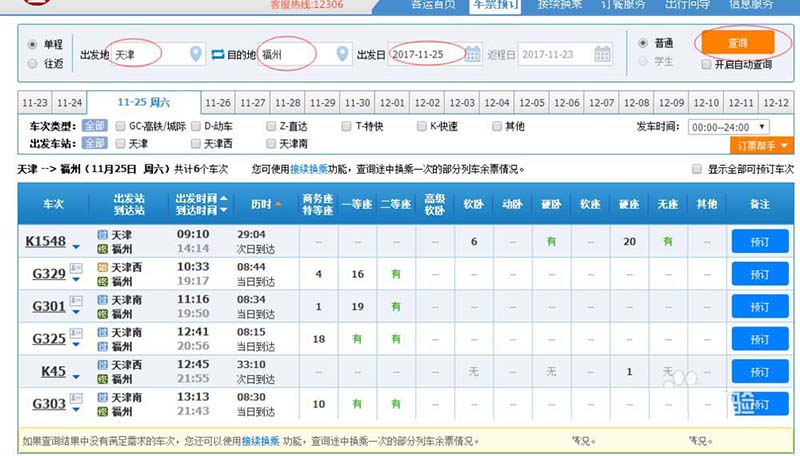800x456 pixels.
Task: Open the 信息服务 navigation item
Action: pyautogui.click(x=751, y=5)
